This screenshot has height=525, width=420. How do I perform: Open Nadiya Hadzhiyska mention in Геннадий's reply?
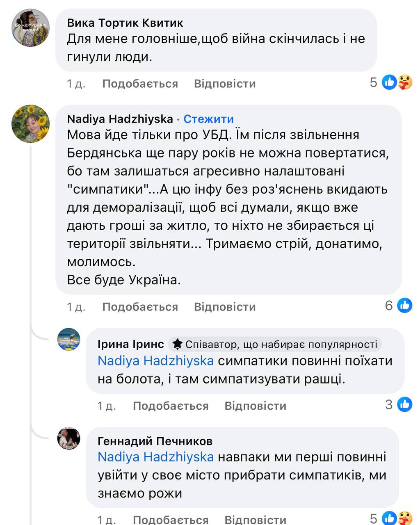(x=155, y=457)
